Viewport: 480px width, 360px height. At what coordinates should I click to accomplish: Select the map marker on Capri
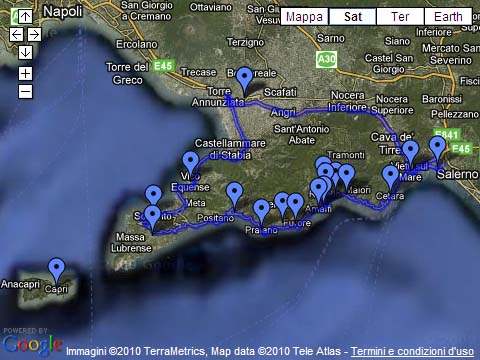57,270
